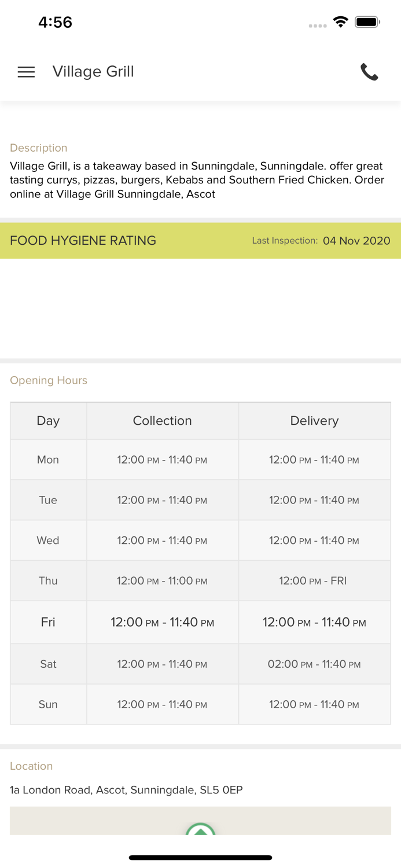Tap the Thursday delivery hours cell
This screenshot has width=401, height=868.
313,581
